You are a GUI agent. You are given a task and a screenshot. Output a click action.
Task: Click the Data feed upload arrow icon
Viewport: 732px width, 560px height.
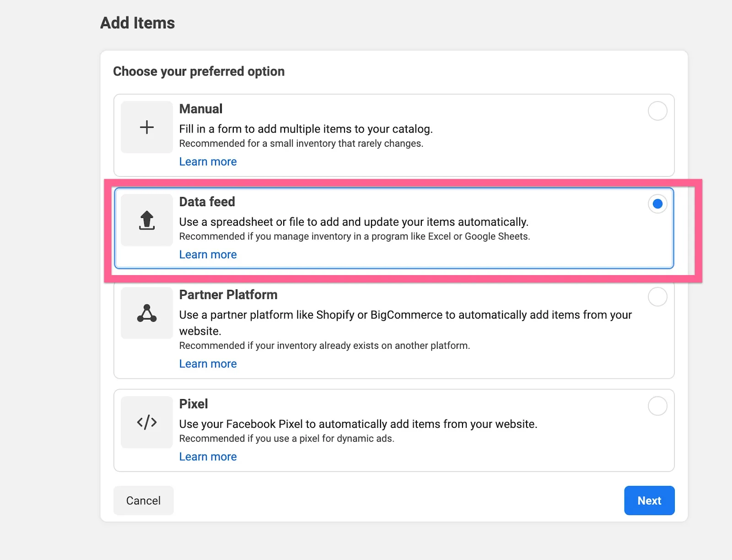coord(147,220)
